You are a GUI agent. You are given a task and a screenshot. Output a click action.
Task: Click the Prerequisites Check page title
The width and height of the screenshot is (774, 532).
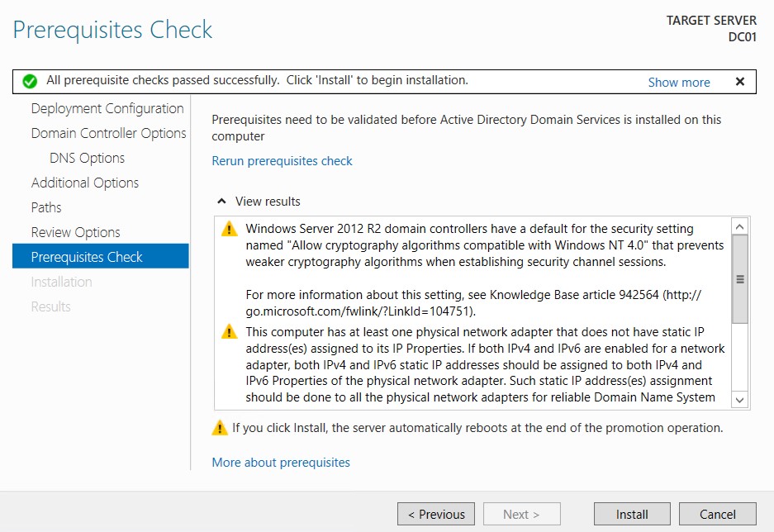click(112, 30)
